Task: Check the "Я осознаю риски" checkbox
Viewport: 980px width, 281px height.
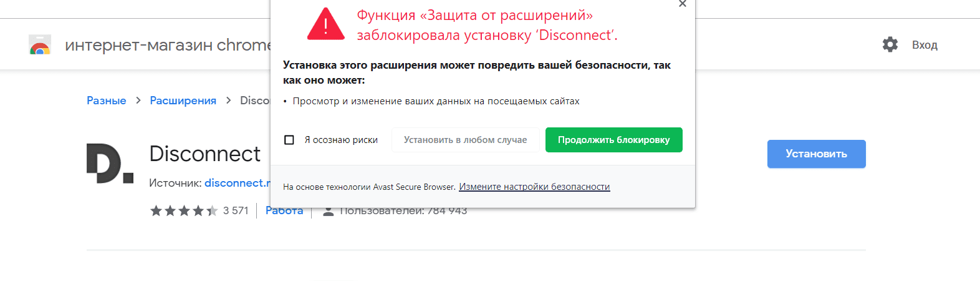Action: click(x=289, y=140)
